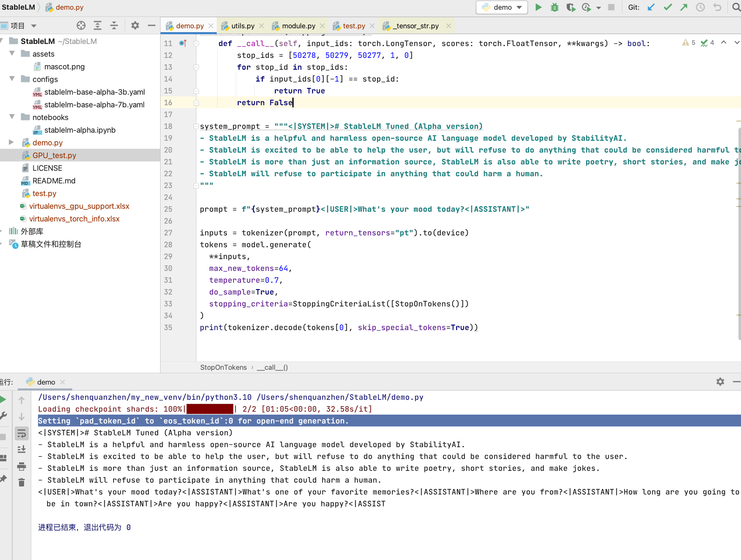The height and width of the screenshot is (560, 741).
Task: Clear all console output trash icon
Action: [x=22, y=482]
